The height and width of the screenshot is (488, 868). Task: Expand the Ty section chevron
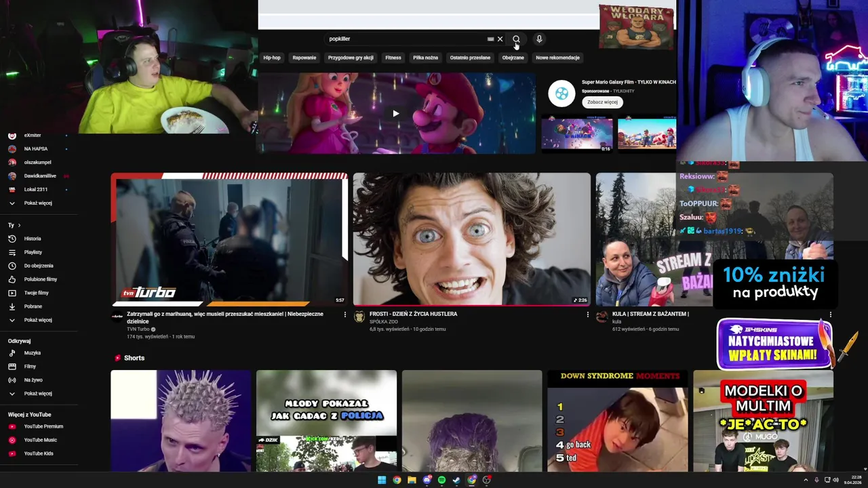point(19,225)
